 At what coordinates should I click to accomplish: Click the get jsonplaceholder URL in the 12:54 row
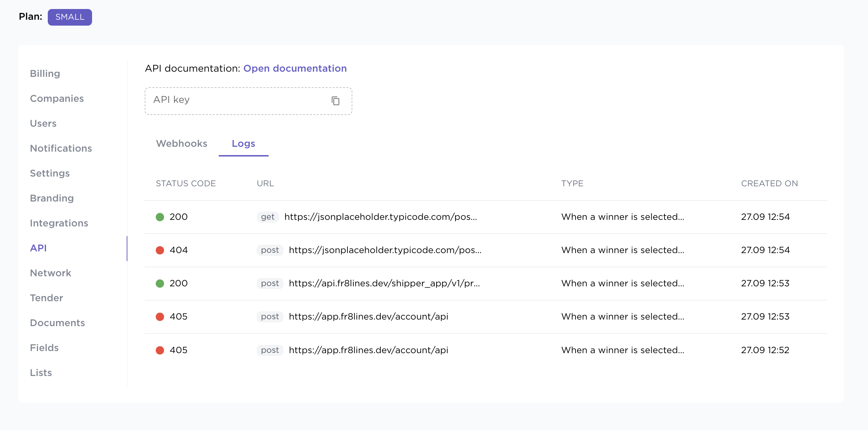pyautogui.click(x=381, y=217)
